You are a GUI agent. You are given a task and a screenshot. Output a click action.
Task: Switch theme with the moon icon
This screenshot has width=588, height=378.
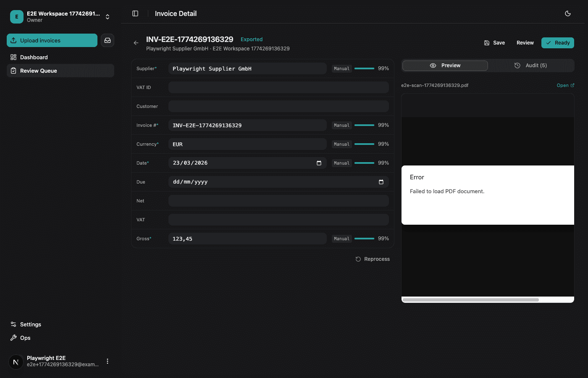(568, 13)
